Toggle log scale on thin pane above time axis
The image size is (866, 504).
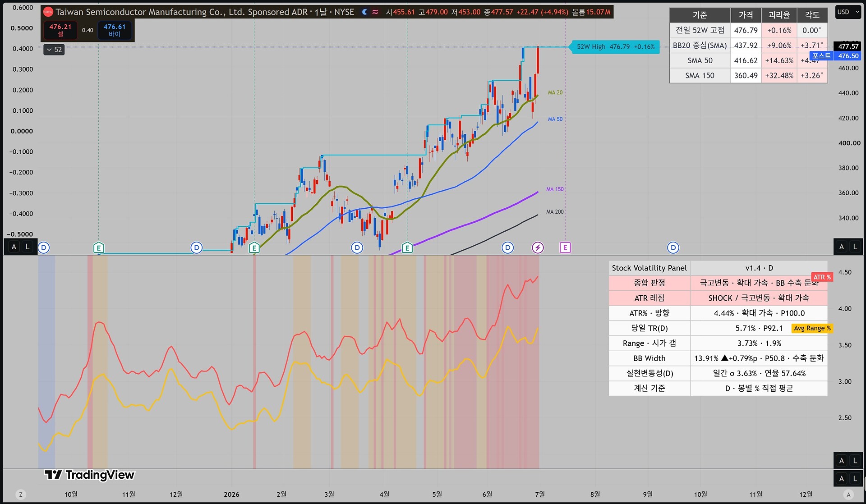855,479
